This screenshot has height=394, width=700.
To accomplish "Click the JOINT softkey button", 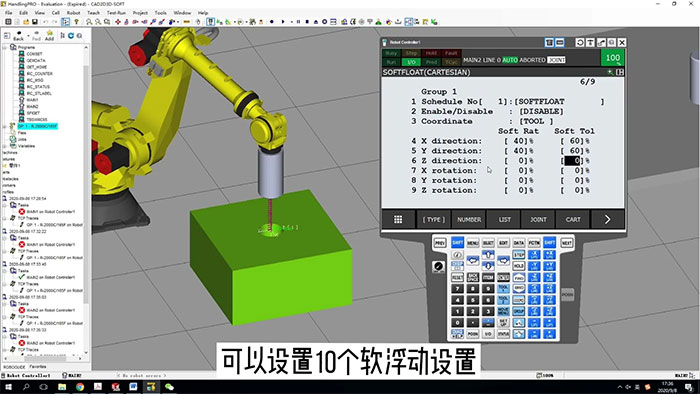I will pyautogui.click(x=538, y=219).
